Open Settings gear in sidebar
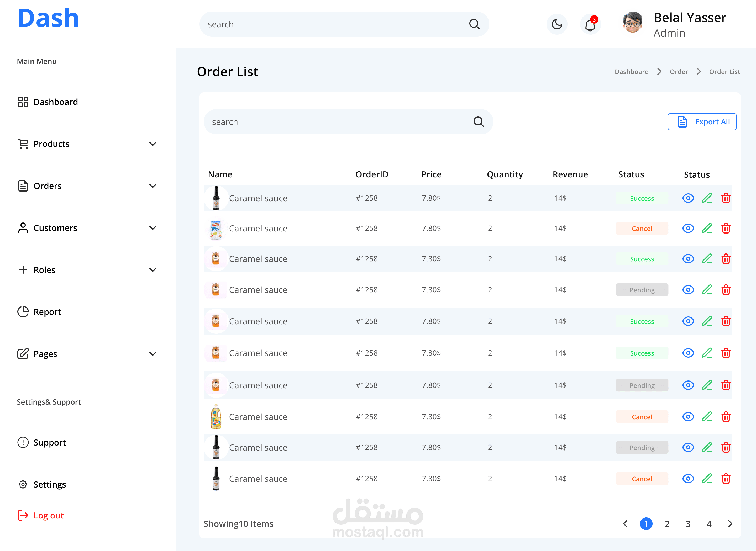This screenshot has height=551, width=756. tap(23, 484)
